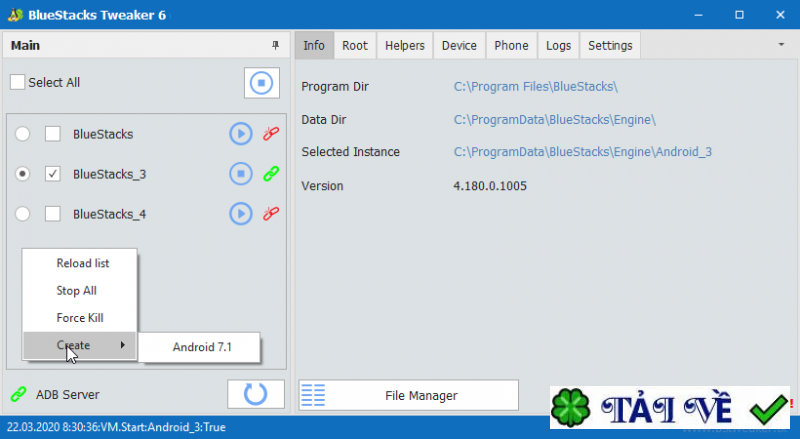Choose Force Kill from context menu
The height and width of the screenshot is (439, 800).
(x=80, y=318)
